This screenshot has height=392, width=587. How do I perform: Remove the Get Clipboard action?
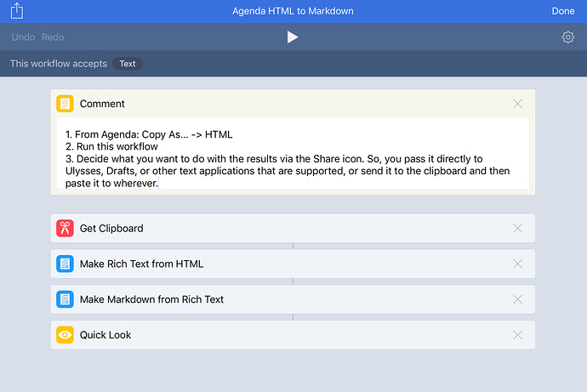click(517, 228)
